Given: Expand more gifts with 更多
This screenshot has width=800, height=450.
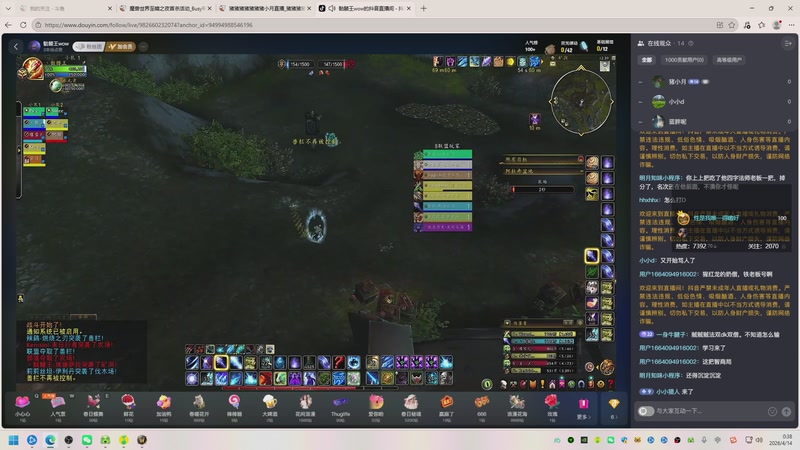Looking at the screenshot, I should coord(584,408).
